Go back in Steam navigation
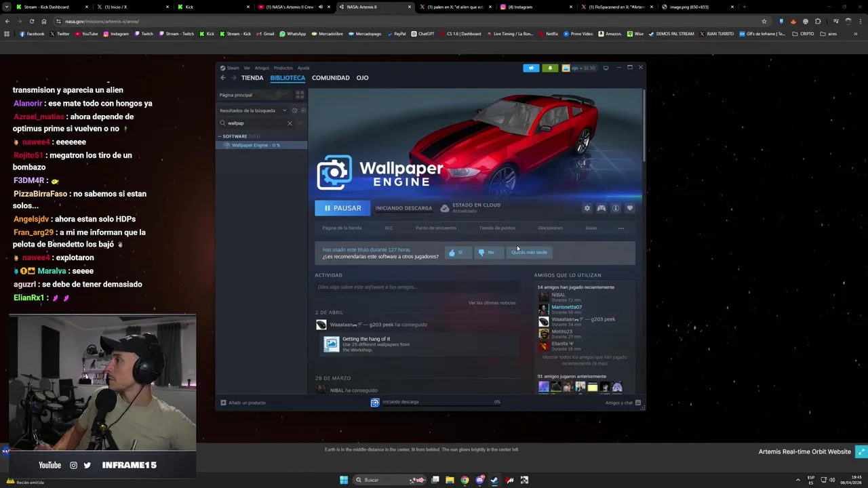Viewport: 868px width, 488px height. click(x=223, y=78)
